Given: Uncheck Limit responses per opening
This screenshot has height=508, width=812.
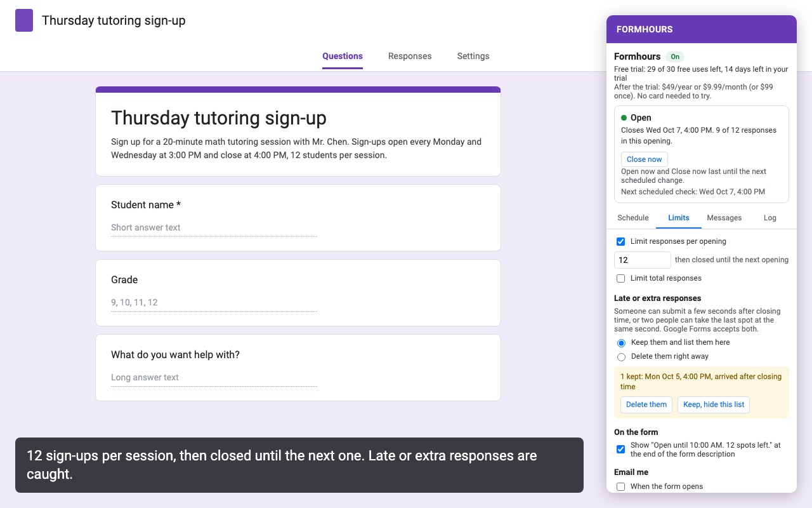Looking at the screenshot, I should click(620, 241).
